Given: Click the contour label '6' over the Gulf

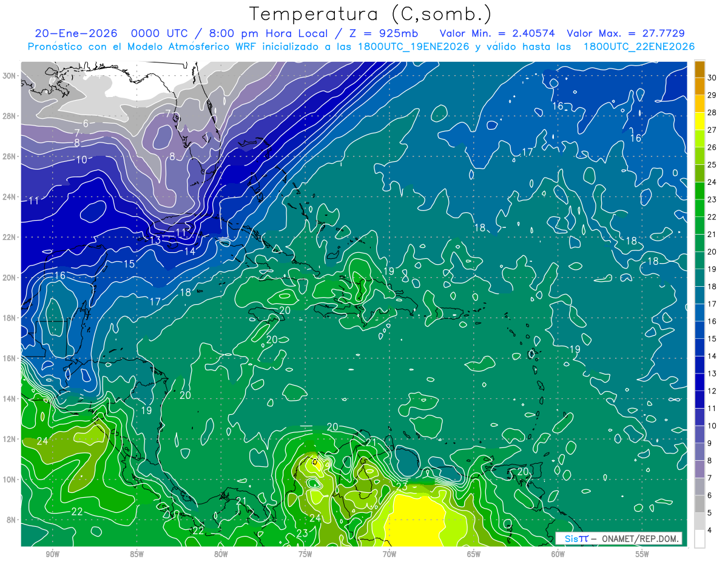Looking at the screenshot, I should [86, 124].
